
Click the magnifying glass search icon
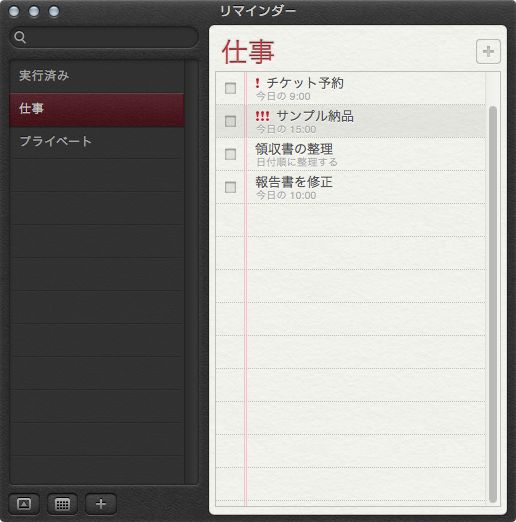pyautogui.click(x=20, y=37)
